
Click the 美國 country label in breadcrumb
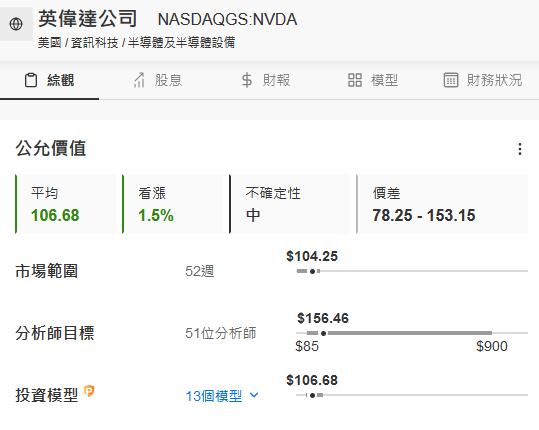point(50,43)
